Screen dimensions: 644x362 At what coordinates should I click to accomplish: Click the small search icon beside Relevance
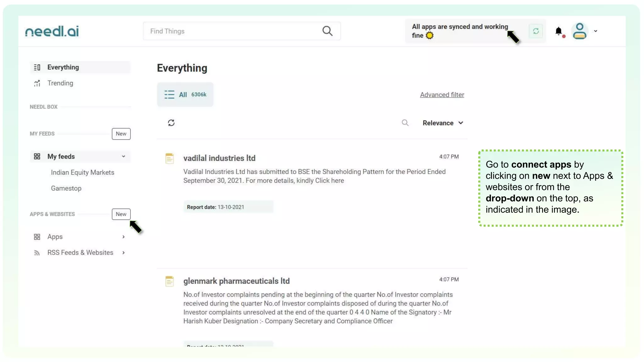click(x=405, y=123)
